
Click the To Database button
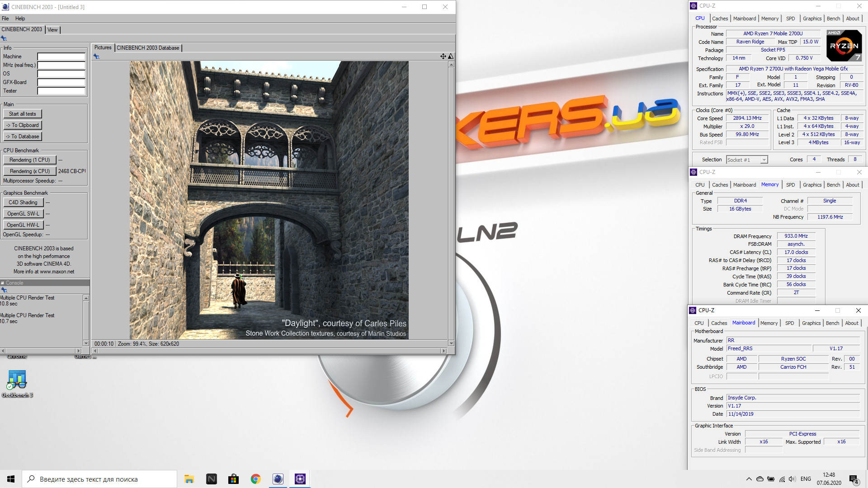[x=23, y=136]
